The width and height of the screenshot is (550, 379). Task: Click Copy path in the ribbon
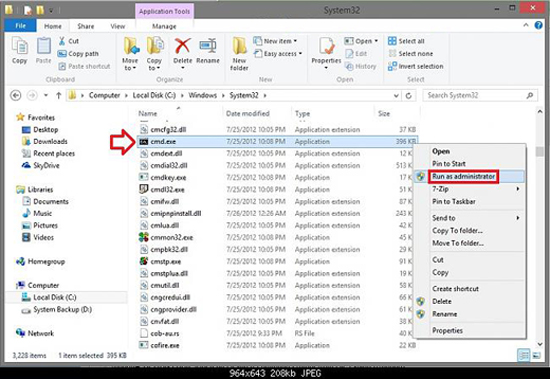pos(79,54)
